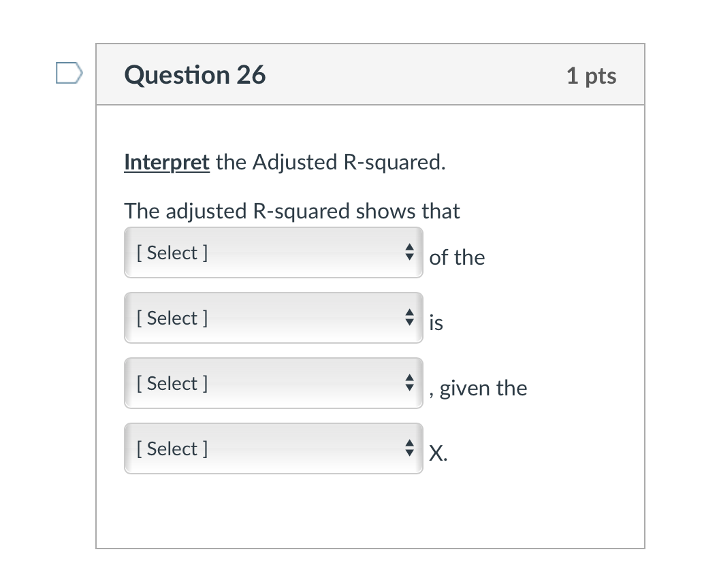The height and width of the screenshot is (588, 719).
Task: Open the second [ Select ] dropdown before 'is'
Action: tap(272, 317)
